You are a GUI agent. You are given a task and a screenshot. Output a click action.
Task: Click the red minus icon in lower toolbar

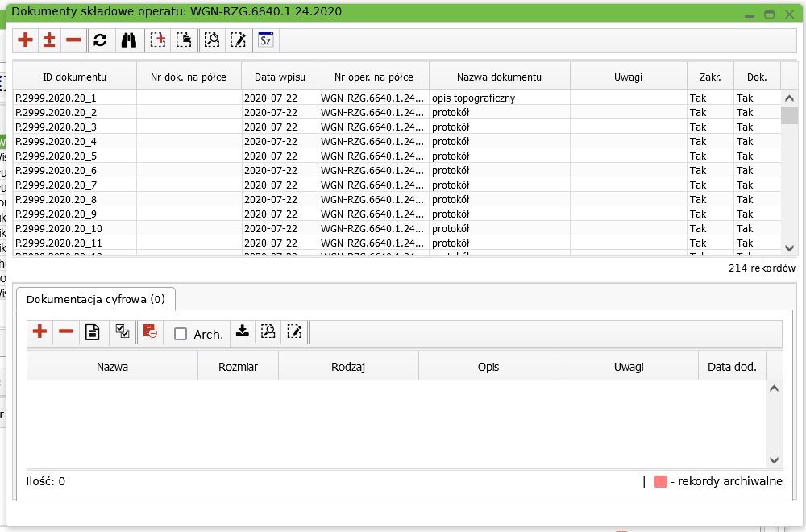click(66, 331)
